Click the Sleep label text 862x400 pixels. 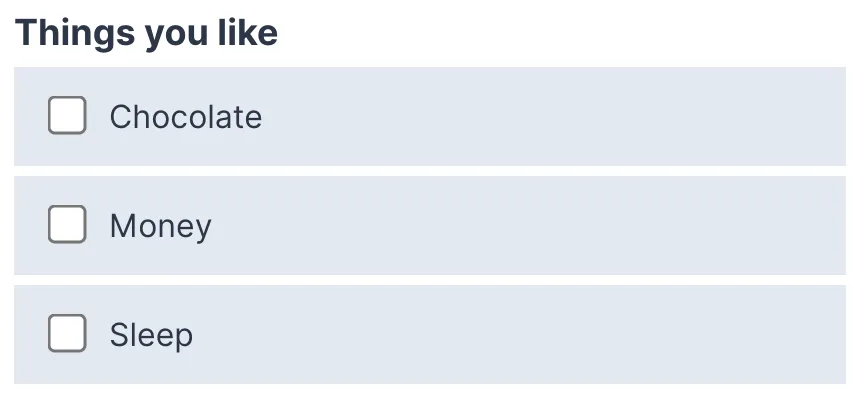tap(151, 335)
